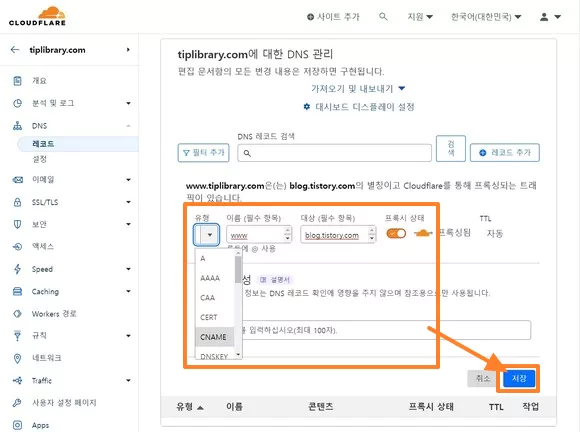Focus the 이름 field containing www
580x432 pixels.
tap(259, 234)
